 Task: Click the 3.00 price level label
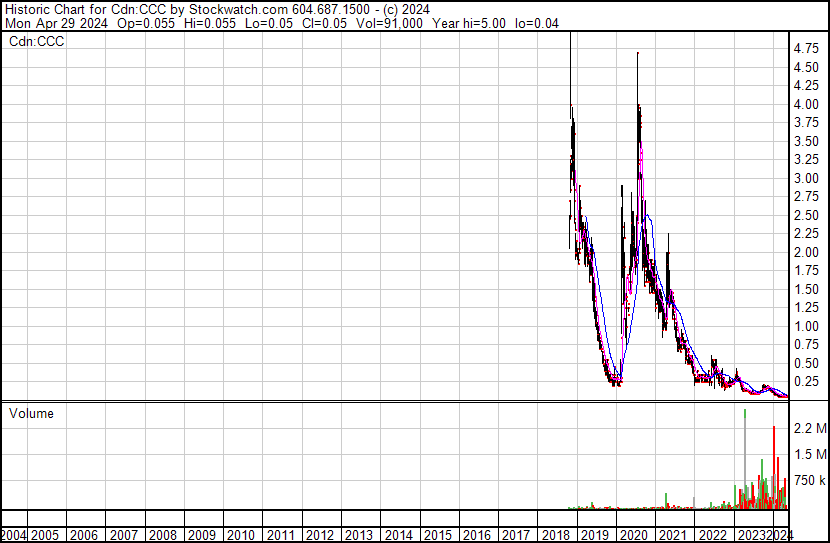[x=806, y=178]
